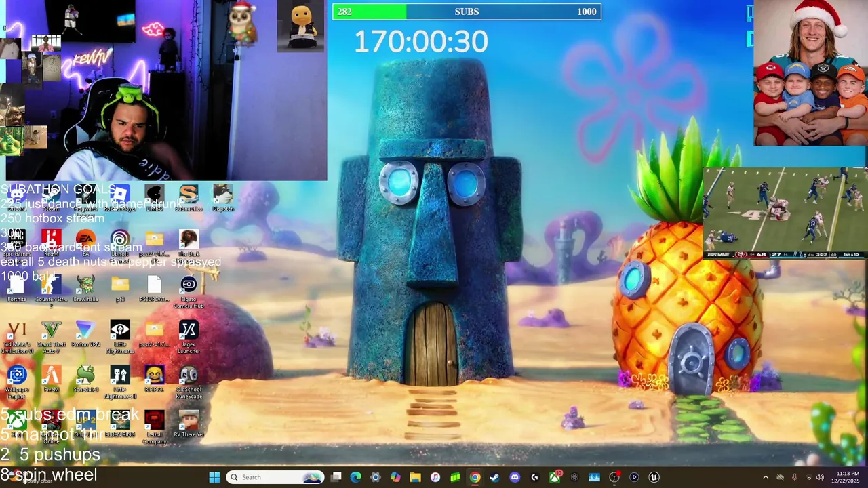Select the EA app desktop icon
The image size is (868, 488).
(85, 243)
